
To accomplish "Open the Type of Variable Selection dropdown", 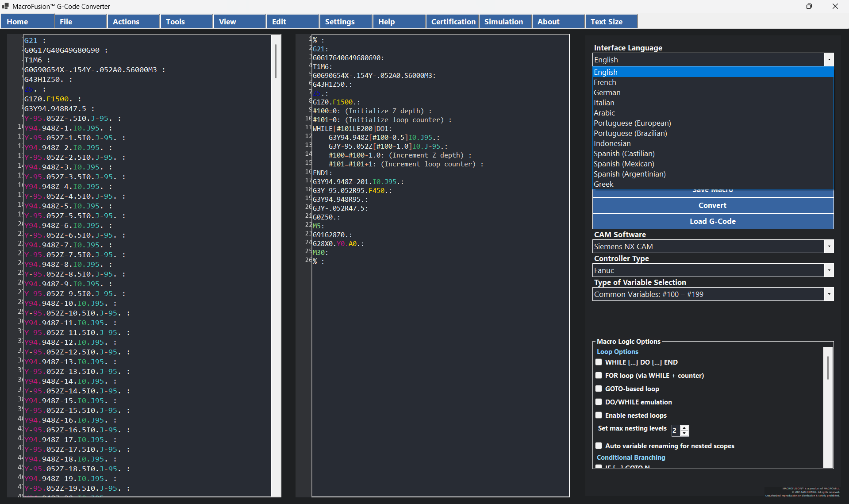I will coord(829,294).
